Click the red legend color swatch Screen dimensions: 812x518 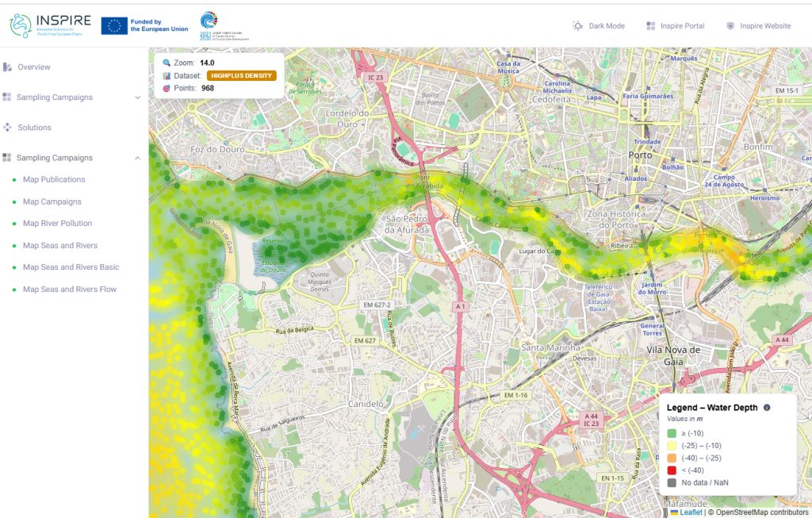[672, 470]
